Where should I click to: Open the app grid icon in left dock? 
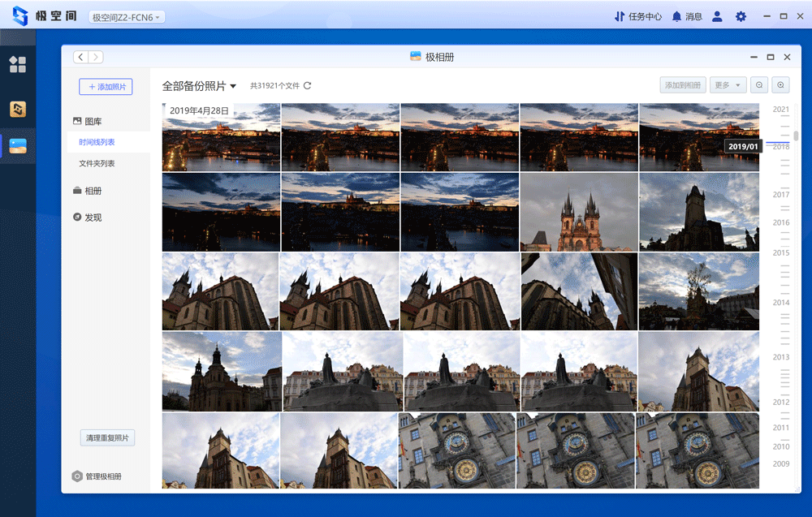coord(18,64)
